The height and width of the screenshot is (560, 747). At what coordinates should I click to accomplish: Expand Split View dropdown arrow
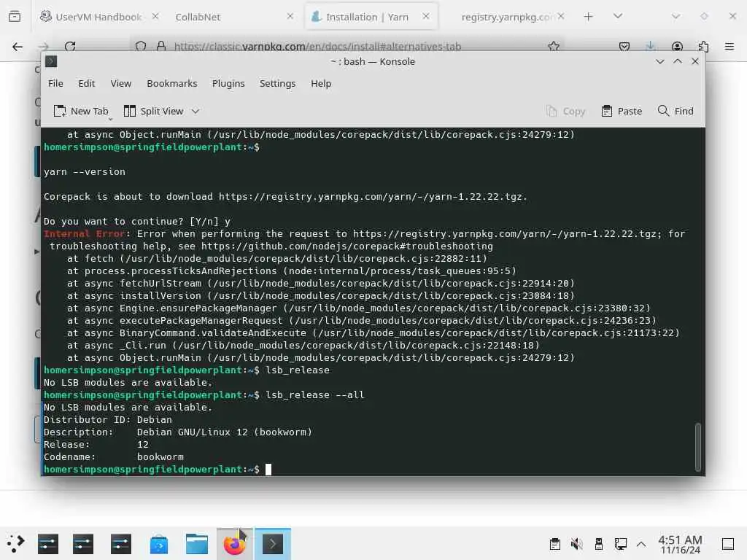[x=196, y=112]
